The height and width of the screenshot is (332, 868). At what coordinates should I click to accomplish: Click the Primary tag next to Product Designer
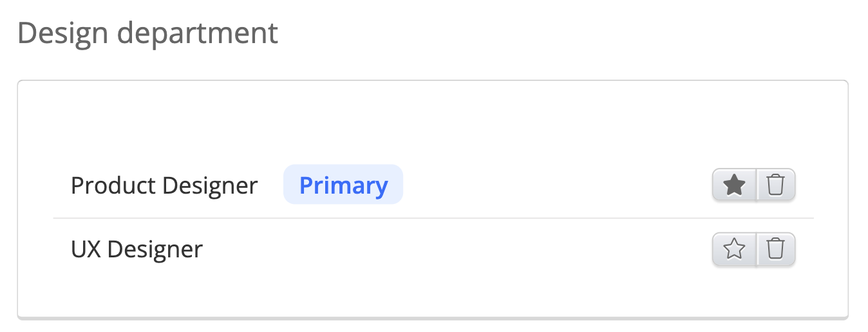click(343, 185)
